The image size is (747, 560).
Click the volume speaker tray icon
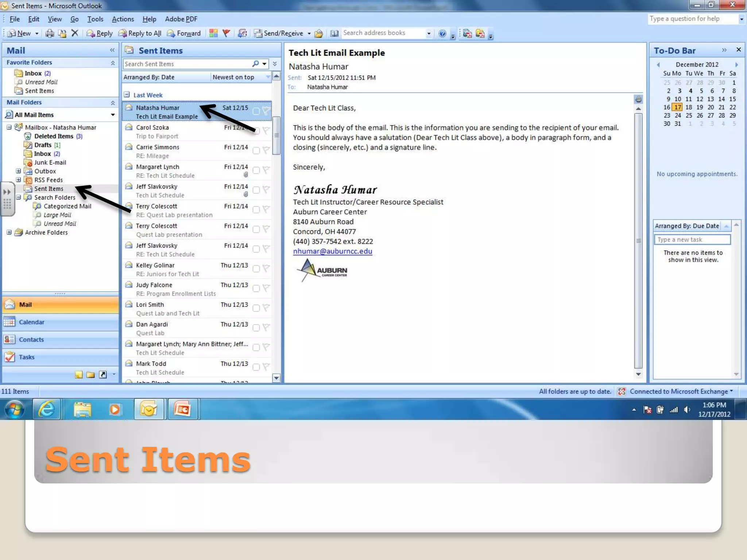[687, 409]
